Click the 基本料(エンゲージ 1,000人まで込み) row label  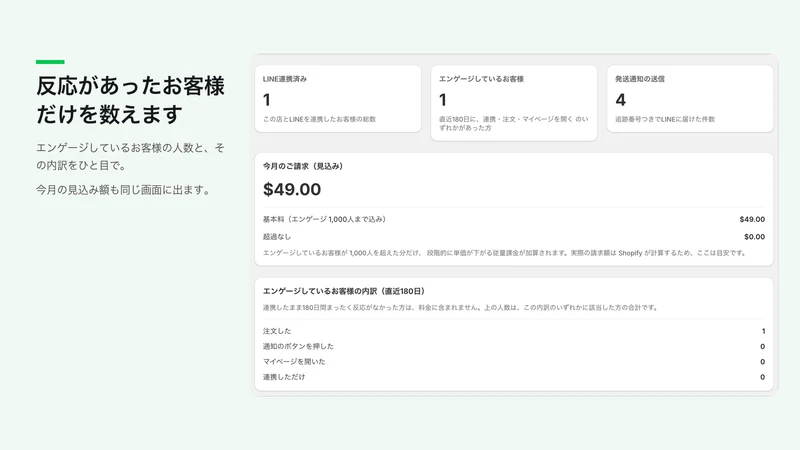click(324, 219)
